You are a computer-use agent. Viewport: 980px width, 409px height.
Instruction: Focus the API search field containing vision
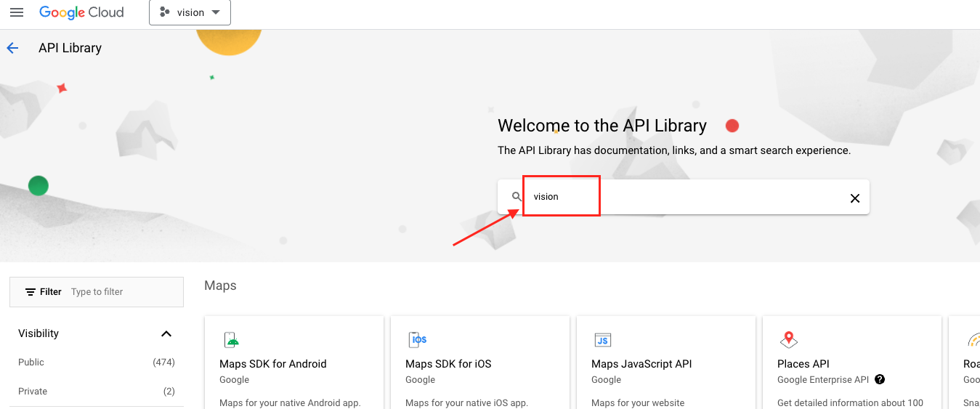[683, 197]
